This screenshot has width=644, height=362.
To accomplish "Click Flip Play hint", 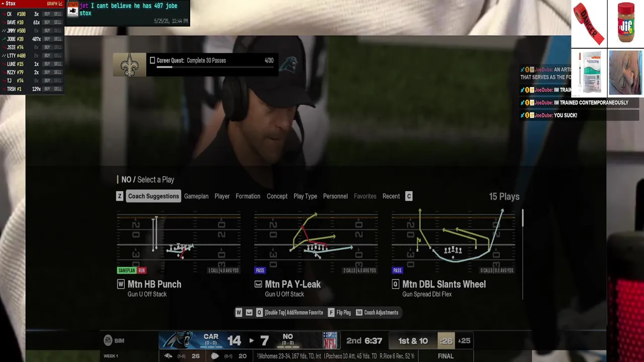I will pos(344,313).
